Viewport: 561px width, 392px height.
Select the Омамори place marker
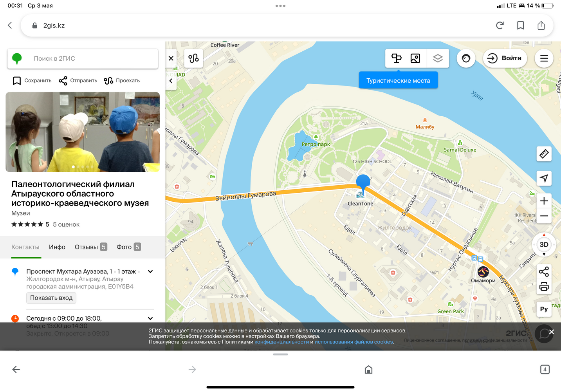(483, 272)
